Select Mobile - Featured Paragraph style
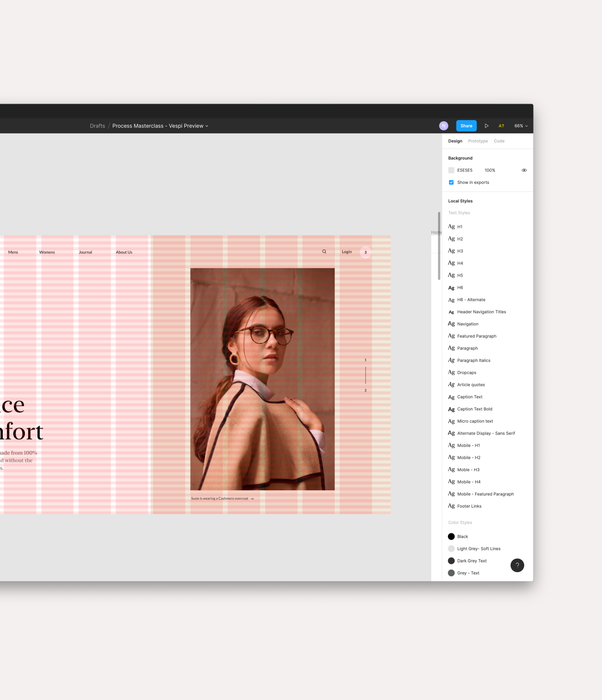 tap(487, 494)
